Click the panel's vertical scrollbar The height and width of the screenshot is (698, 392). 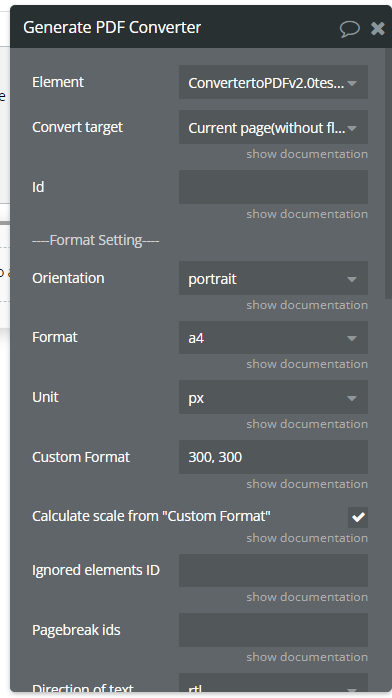(388, 174)
